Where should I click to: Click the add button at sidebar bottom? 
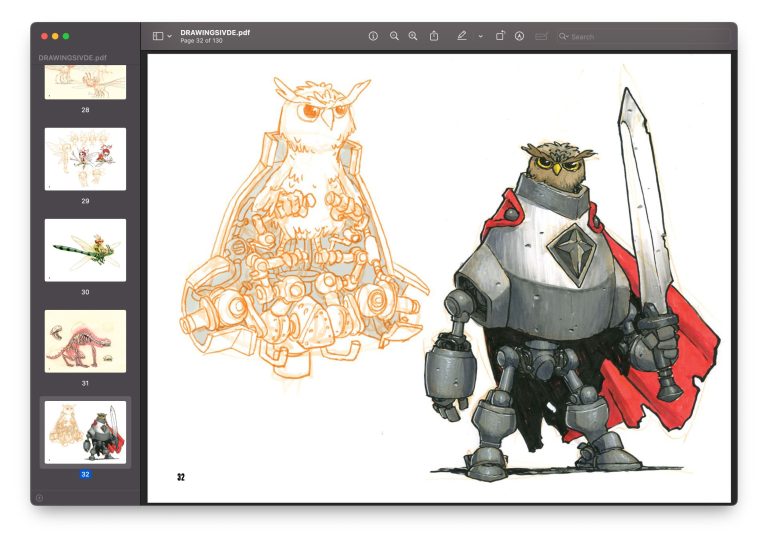[x=40, y=498]
